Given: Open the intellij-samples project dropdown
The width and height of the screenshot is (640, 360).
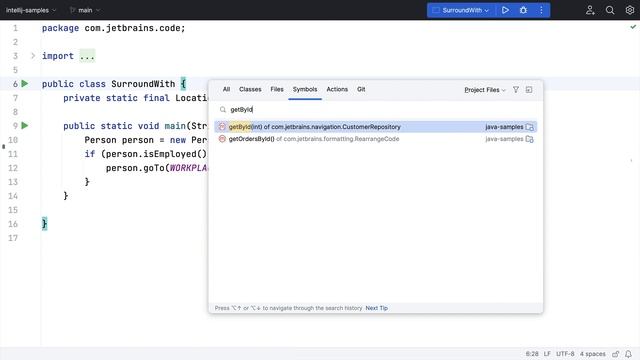Looking at the screenshot, I should (31, 10).
